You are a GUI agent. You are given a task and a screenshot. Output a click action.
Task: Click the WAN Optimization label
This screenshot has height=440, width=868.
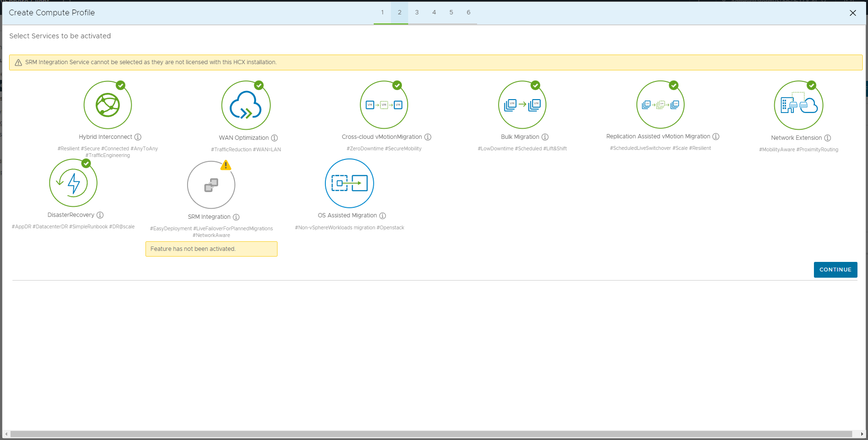244,138
